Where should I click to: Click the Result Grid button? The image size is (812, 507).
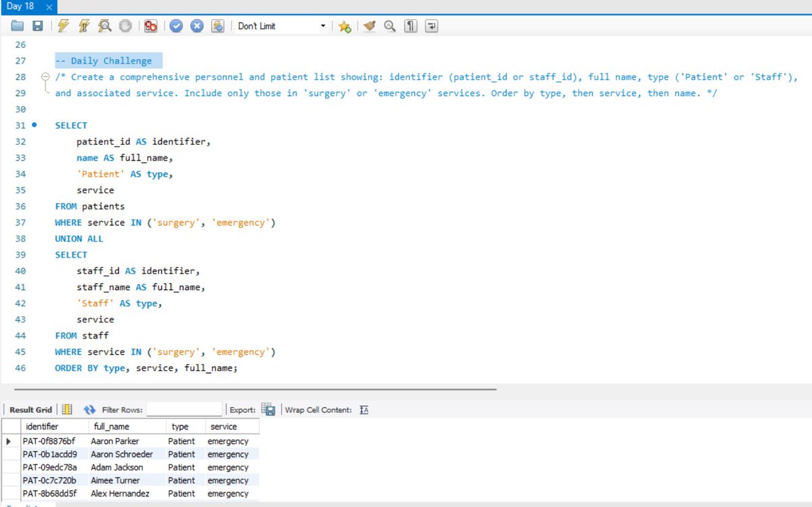click(30, 410)
